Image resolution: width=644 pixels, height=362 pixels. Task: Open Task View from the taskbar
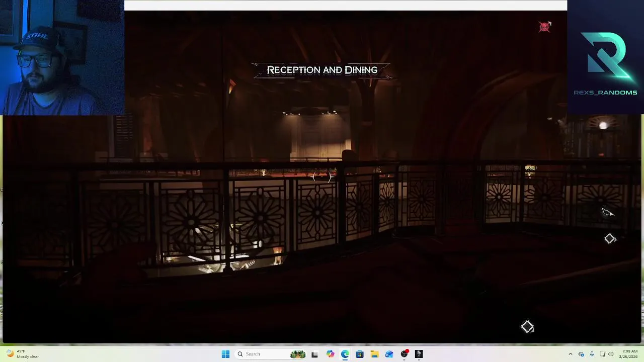pos(314,354)
